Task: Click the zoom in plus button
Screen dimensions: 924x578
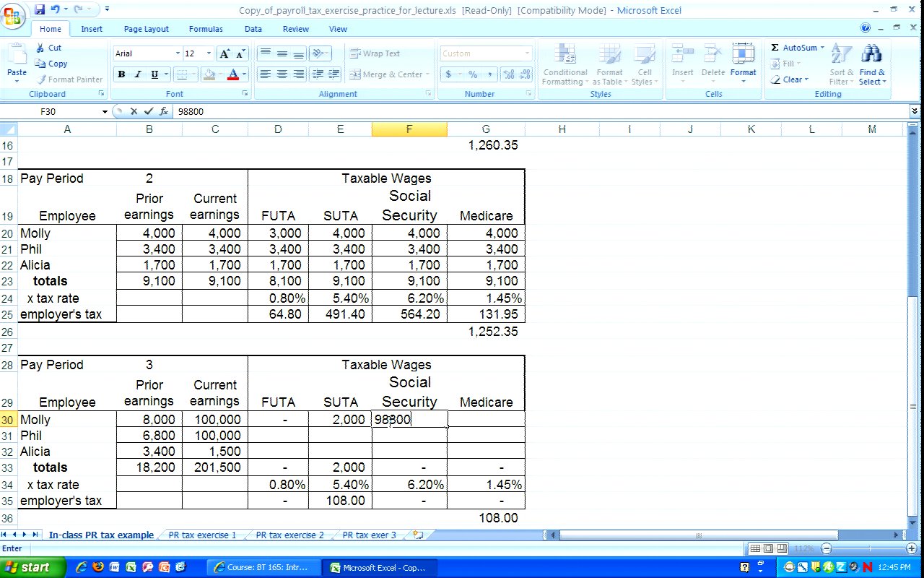Action: pyautogui.click(x=911, y=549)
